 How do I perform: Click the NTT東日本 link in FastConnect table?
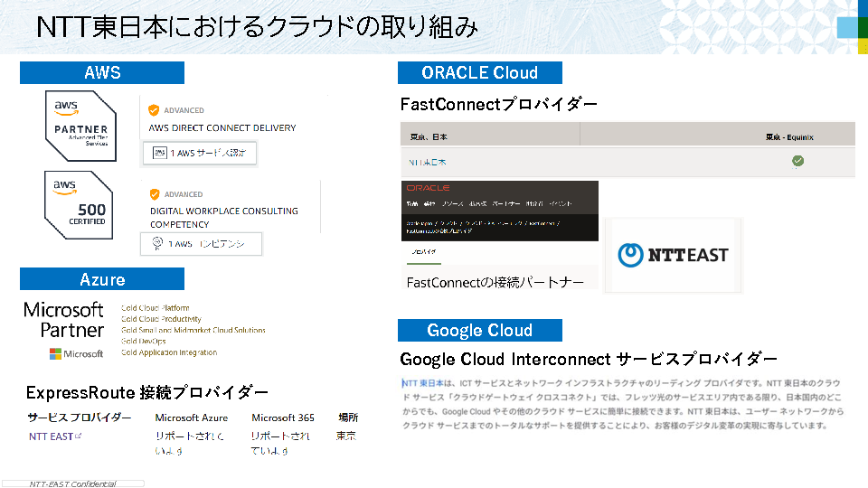point(428,163)
